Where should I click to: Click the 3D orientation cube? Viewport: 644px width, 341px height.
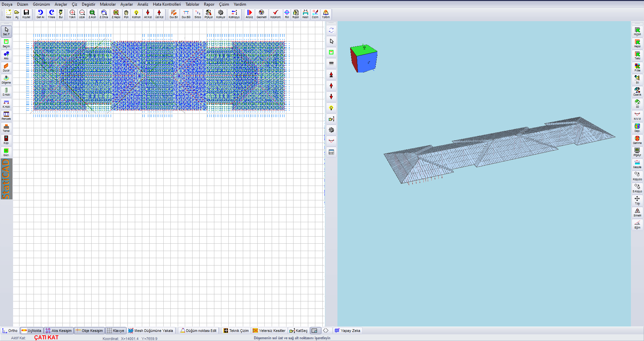(364, 58)
